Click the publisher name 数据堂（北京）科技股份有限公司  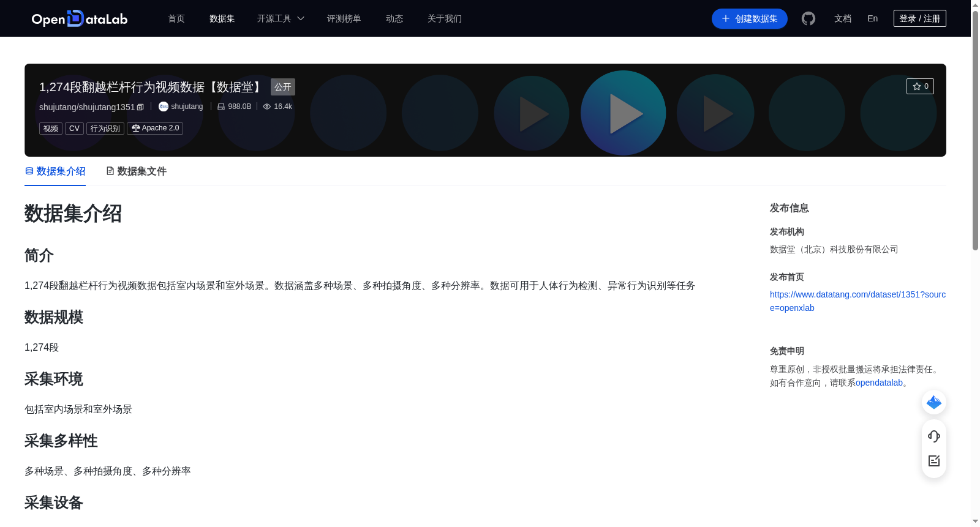tap(834, 249)
